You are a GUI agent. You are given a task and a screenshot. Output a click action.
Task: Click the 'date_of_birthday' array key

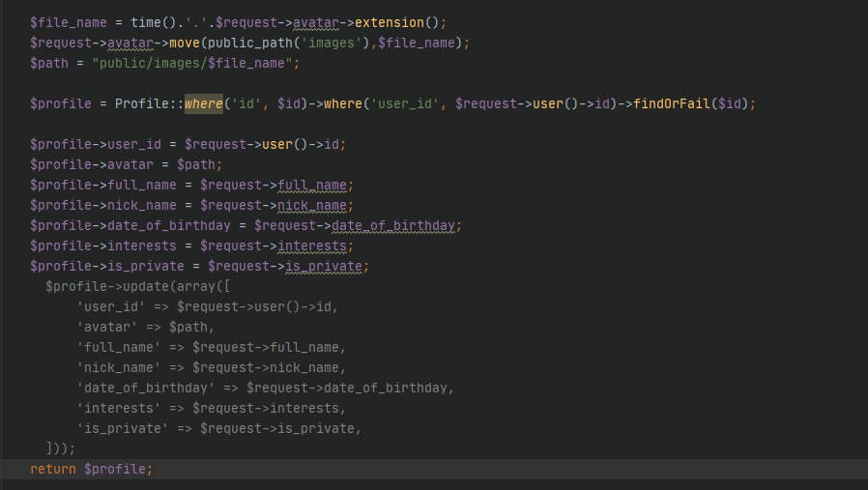tap(146, 389)
